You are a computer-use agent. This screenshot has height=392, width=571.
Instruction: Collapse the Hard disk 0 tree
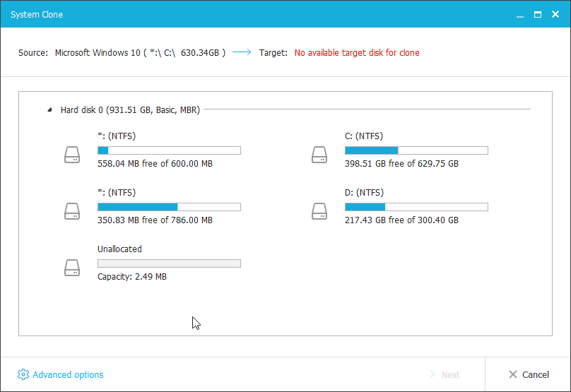pos(49,109)
